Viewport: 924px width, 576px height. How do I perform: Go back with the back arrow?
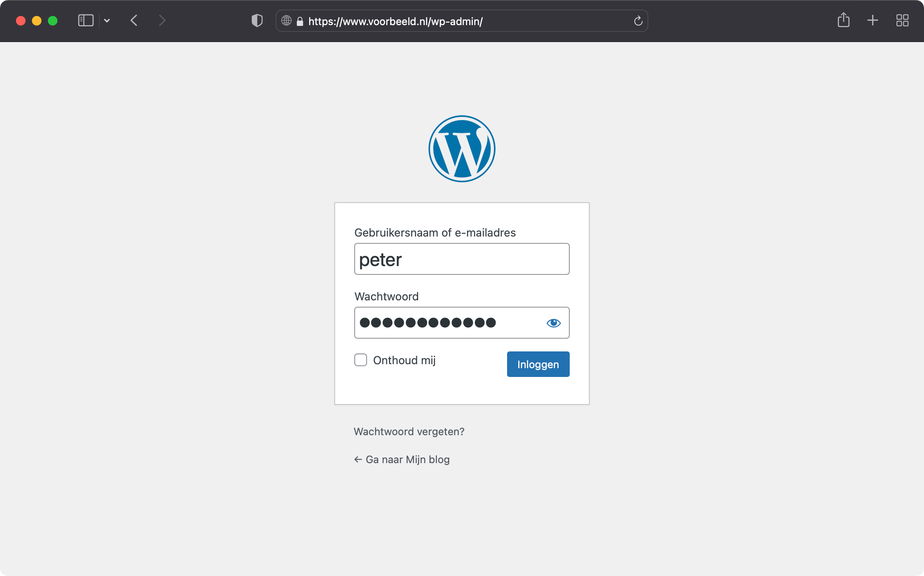coord(134,20)
